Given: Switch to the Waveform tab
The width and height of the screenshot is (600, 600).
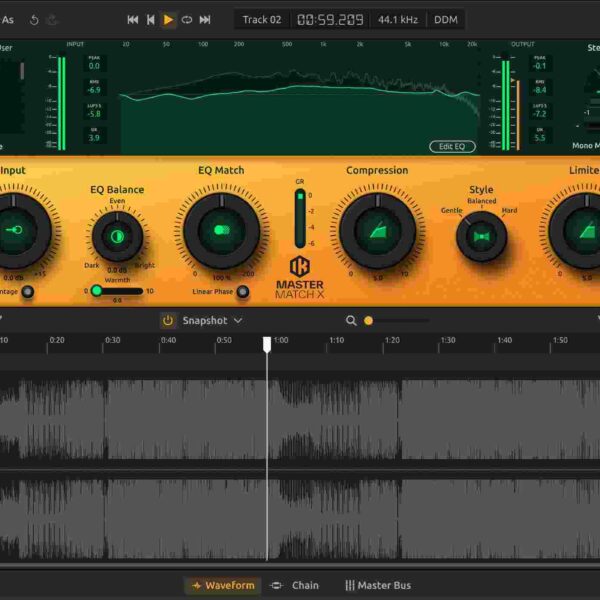Looking at the screenshot, I should pyautogui.click(x=223, y=585).
